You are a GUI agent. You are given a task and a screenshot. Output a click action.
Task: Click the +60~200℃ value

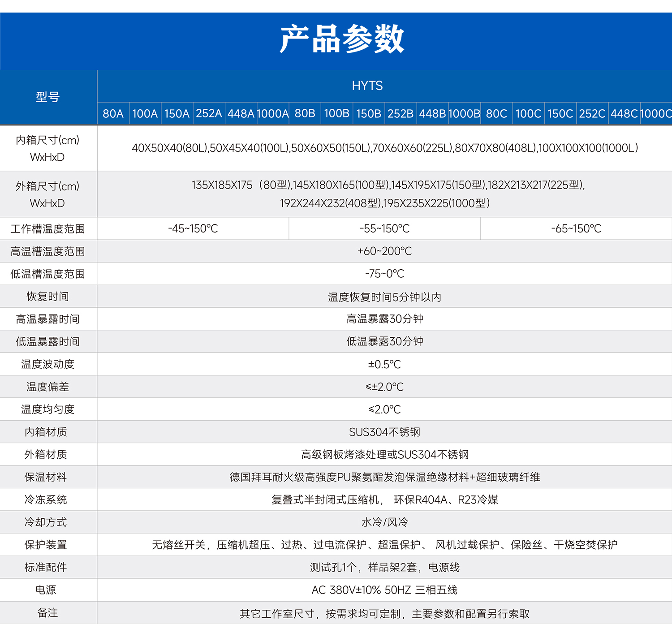pos(385,251)
